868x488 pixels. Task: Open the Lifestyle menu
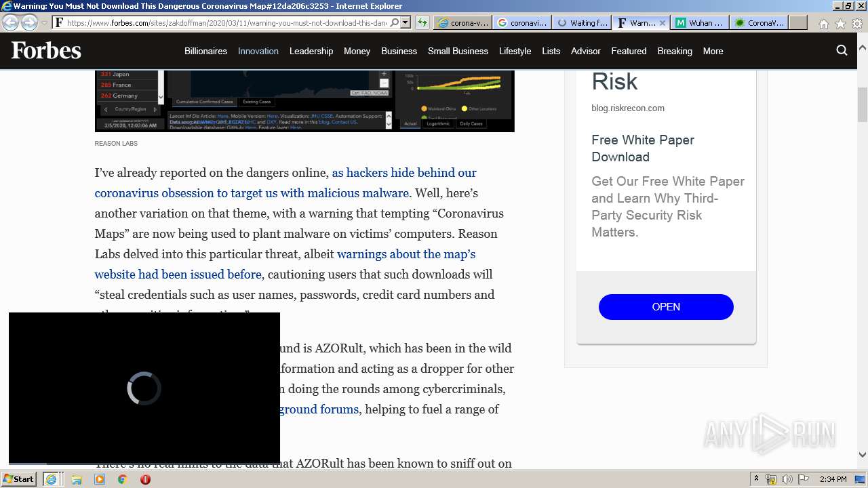(x=515, y=51)
